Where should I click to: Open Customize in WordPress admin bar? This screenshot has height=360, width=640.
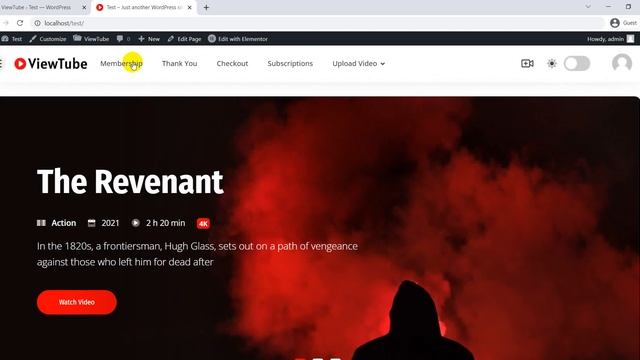pos(48,39)
